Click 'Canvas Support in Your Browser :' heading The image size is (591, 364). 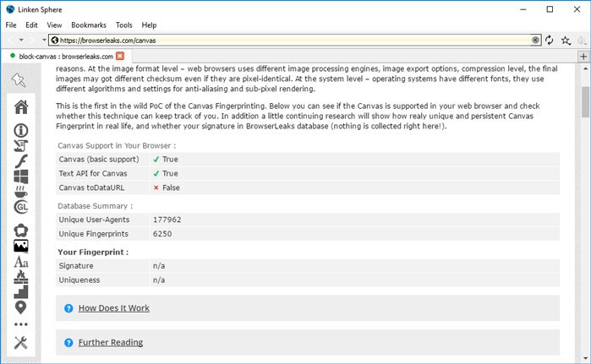pos(117,145)
